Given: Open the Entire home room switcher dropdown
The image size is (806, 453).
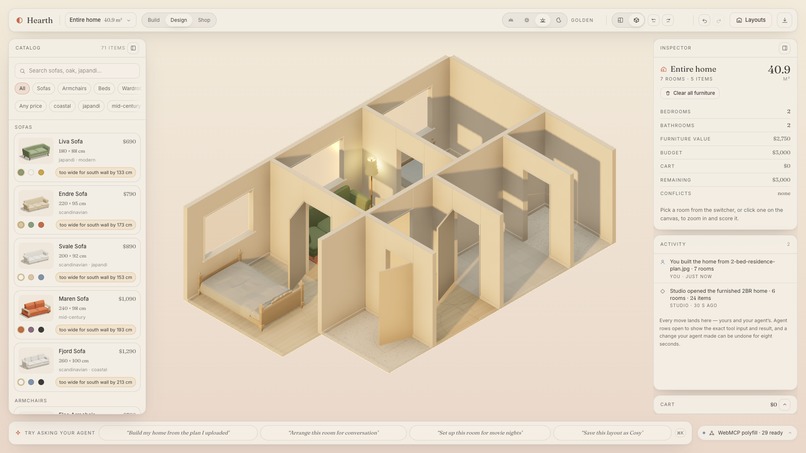Looking at the screenshot, I should click(x=100, y=20).
